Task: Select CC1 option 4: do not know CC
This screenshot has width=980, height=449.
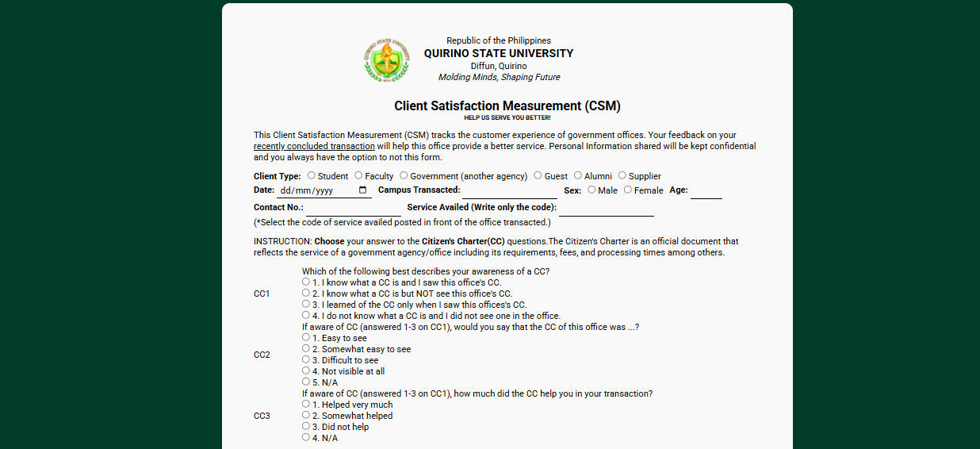Action: point(306,315)
